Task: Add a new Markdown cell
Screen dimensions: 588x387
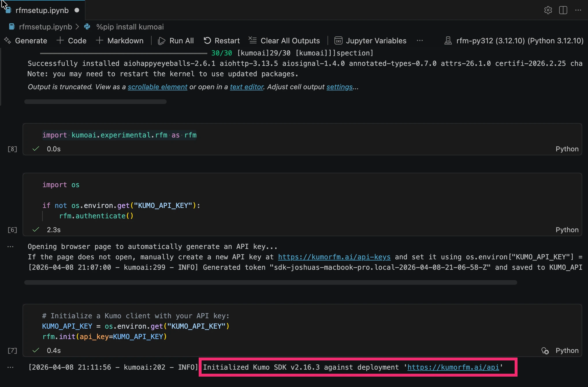Action: click(120, 41)
